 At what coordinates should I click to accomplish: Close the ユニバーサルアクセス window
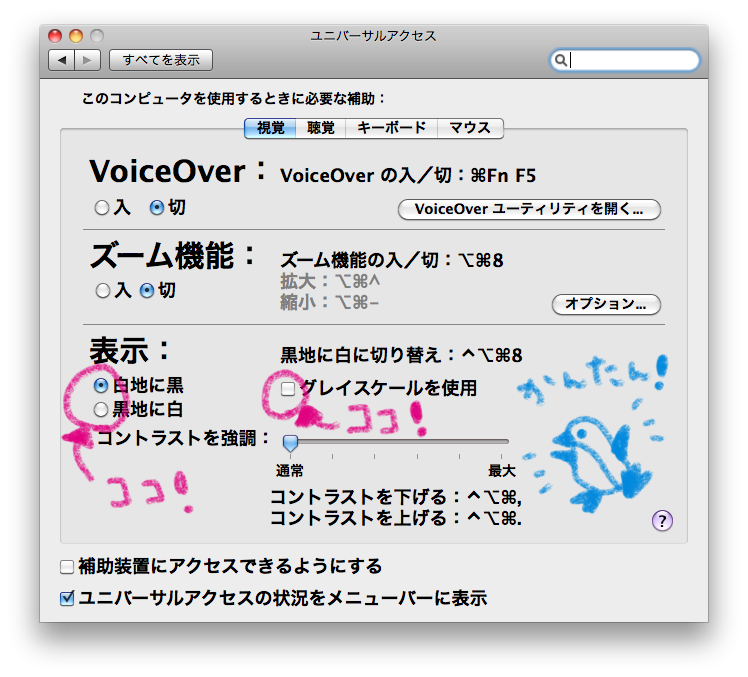pyautogui.click(x=55, y=36)
